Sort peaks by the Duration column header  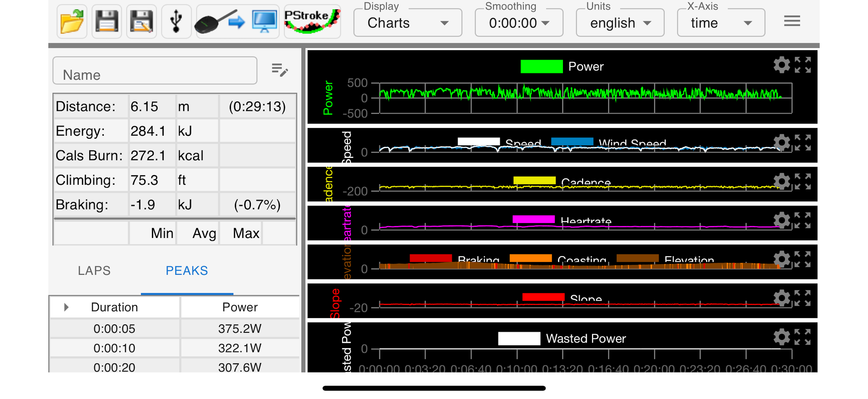tap(115, 307)
